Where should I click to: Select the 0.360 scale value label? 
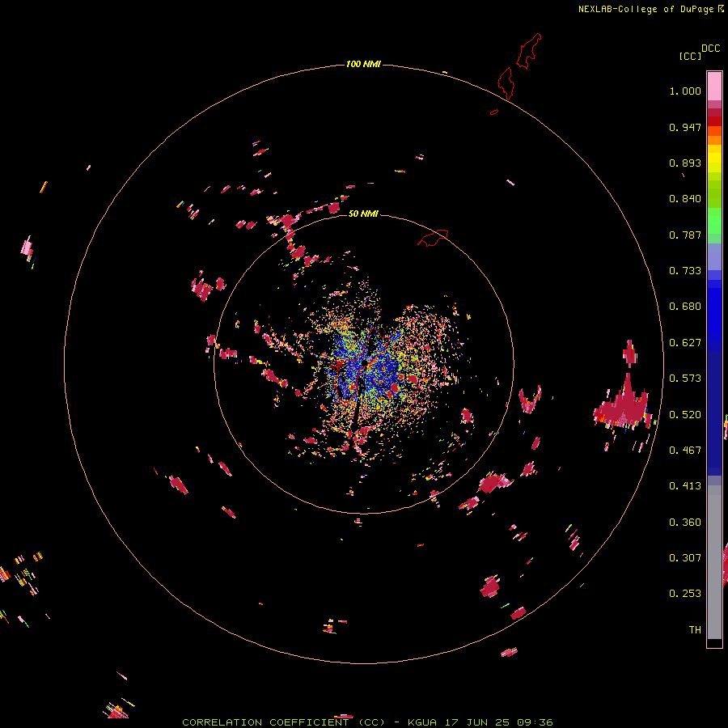[685, 523]
